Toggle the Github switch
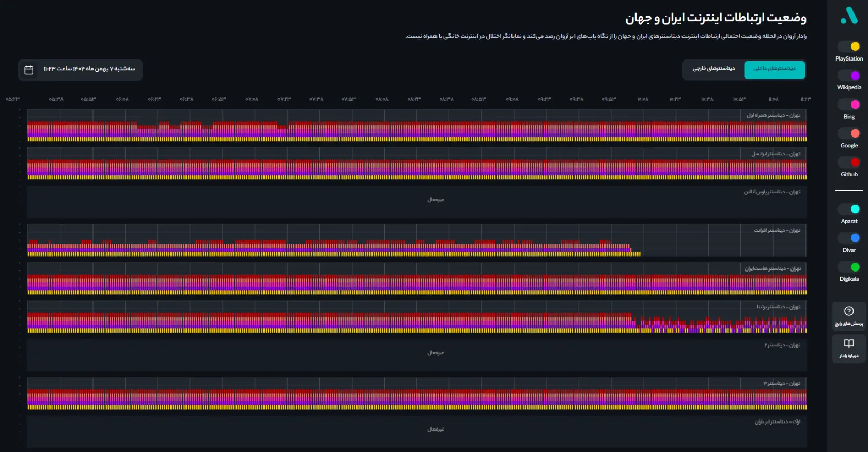 point(849,162)
